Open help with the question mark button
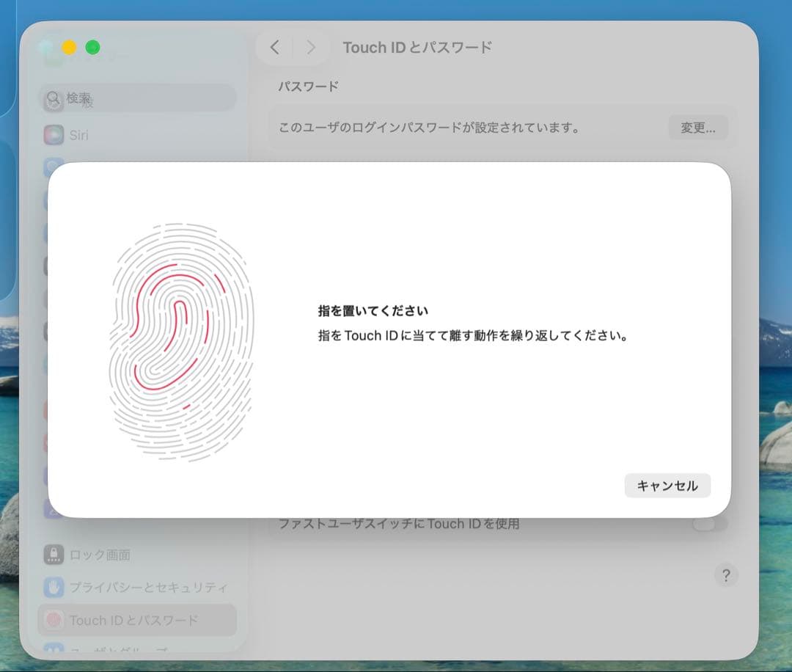This screenshot has height=672, width=792. coord(726,575)
